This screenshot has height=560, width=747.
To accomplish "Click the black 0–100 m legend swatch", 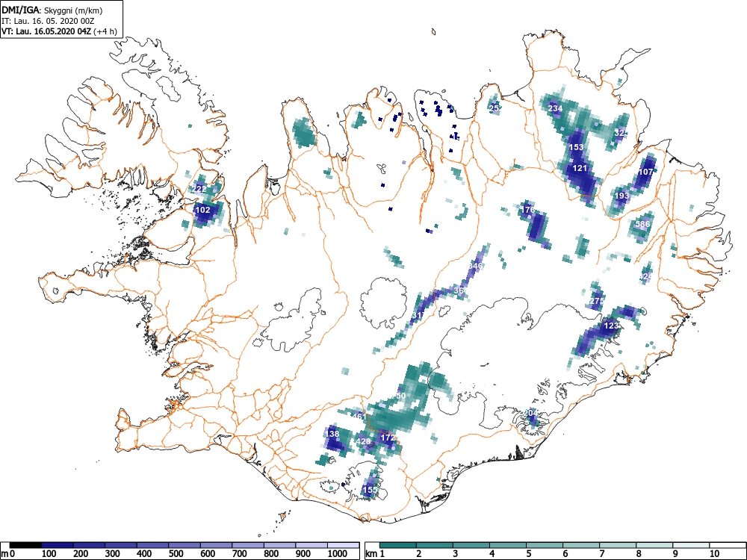I will [25, 545].
